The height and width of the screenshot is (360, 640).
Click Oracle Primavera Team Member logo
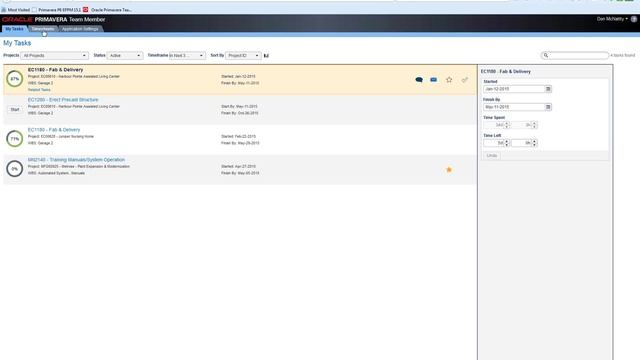pos(53,19)
